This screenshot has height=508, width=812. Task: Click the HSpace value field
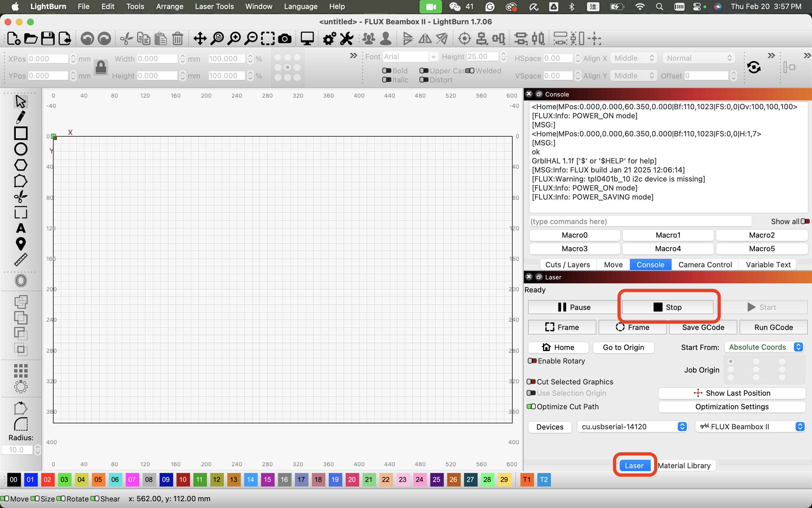coord(558,58)
